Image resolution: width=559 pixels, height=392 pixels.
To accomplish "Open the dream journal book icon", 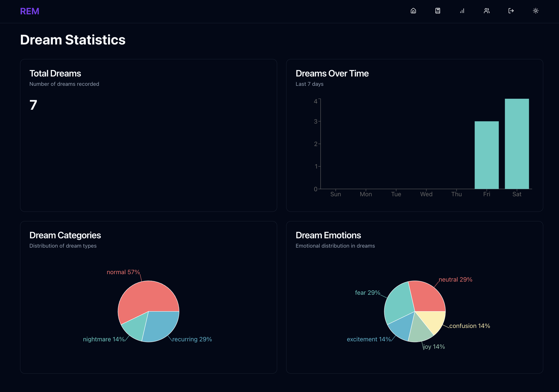I will click(x=438, y=11).
